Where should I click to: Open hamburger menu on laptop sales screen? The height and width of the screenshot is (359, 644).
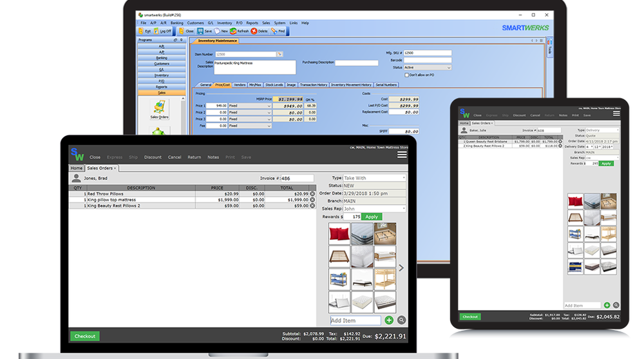coord(402,155)
